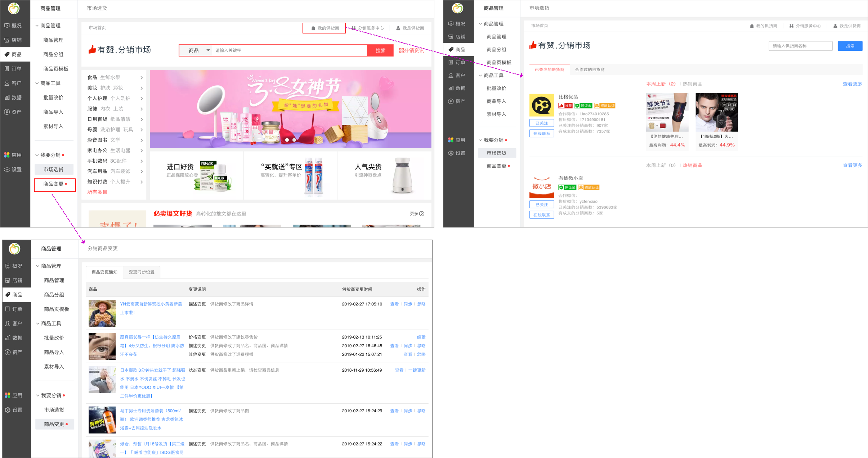
Task: Open 店铺 icon in the bottom product-change window
Action: [x=8, y=280]
